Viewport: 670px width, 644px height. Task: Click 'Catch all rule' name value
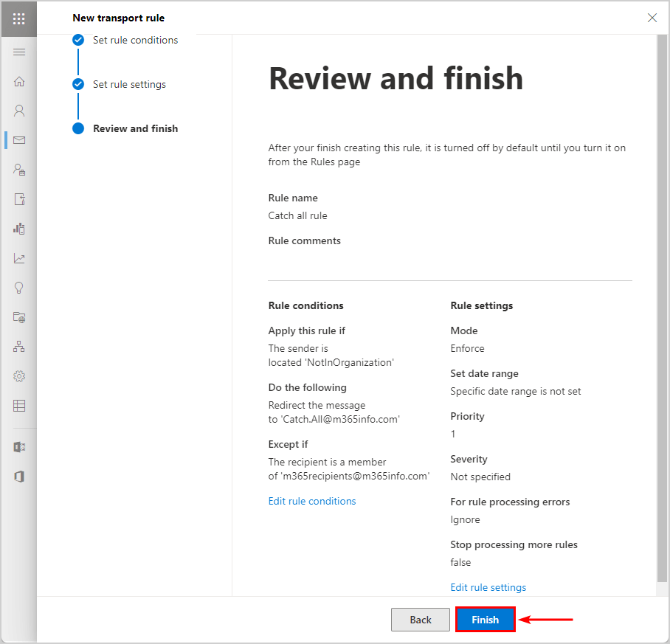tap(297, 215)
